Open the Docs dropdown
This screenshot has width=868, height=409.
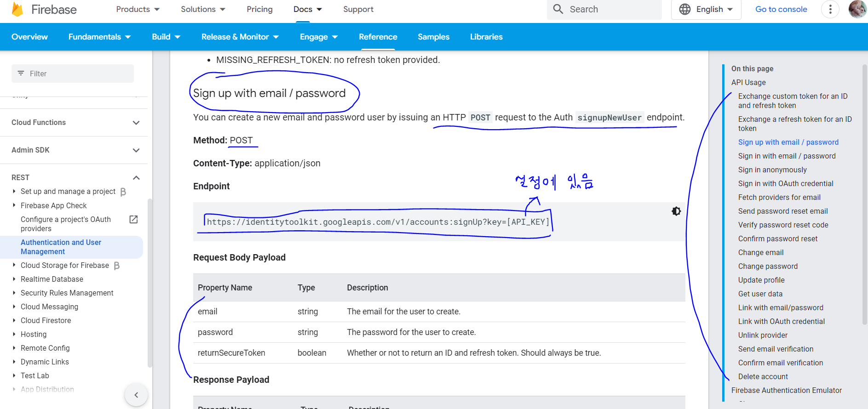point(308,9)
